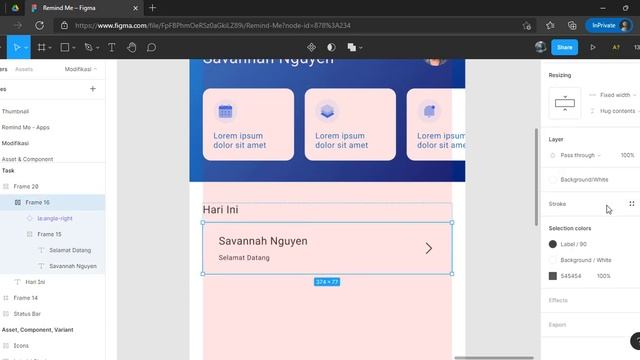This screenshot has width=640, height=360.
Task: Open Boolean groups dropdown arrow
Action: tap(361, 48)
